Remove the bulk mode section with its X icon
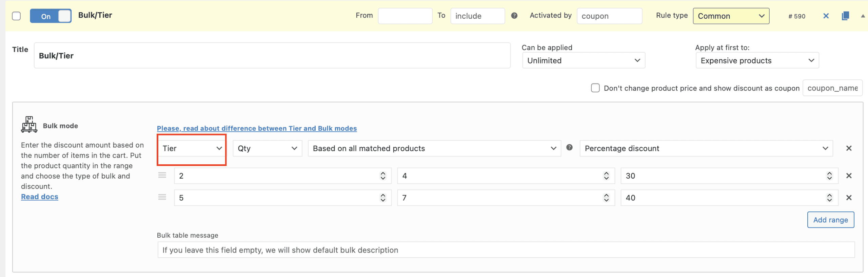Image resolution: width=868 pixels, height=277 pixels. [x=849, y=148]
